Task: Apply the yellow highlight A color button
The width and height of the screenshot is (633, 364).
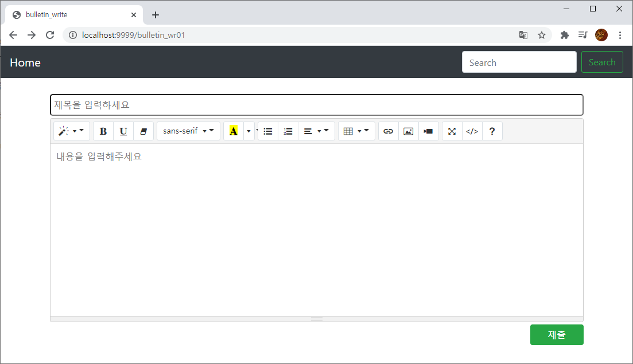Action: [x=234, y=131]
